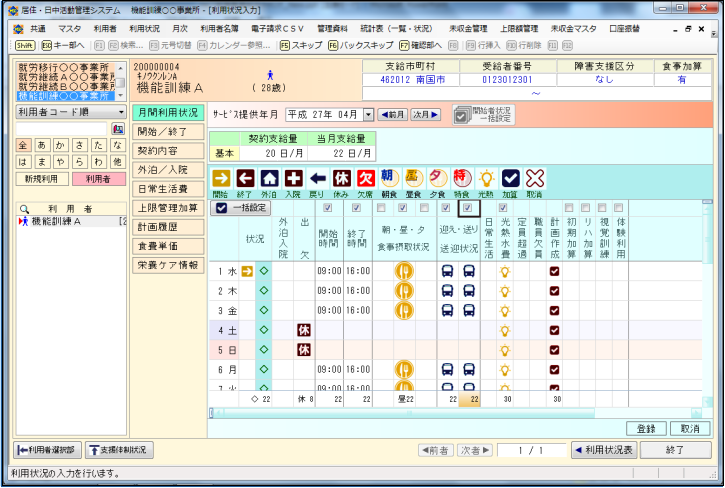
Task: Open the サービス提供年月 dropdown
Action: [x=368, y=115]
